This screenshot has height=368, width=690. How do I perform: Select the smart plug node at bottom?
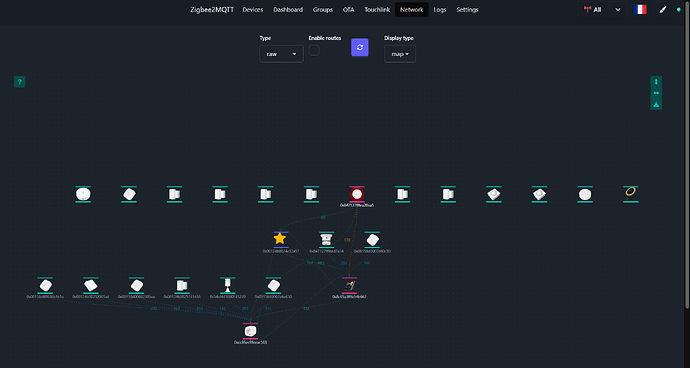pyautogui.click(x=250, y=331)
